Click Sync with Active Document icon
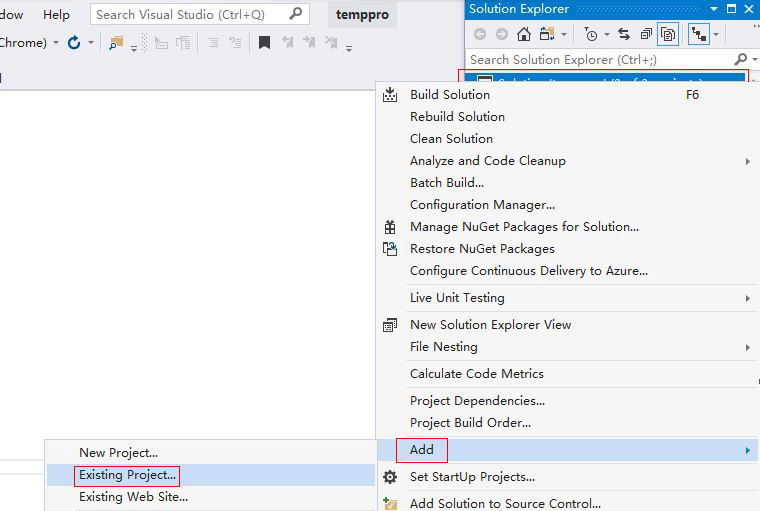 624,34
